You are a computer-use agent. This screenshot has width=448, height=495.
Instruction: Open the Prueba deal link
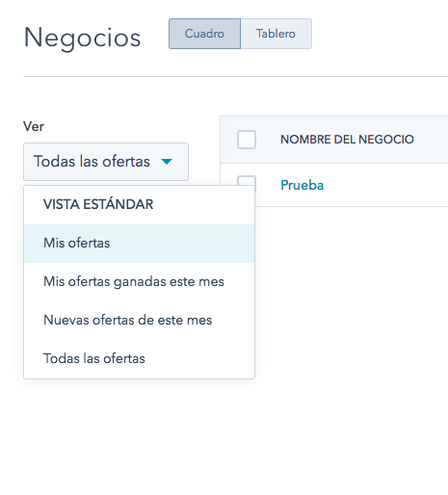[x=302, y=185]
